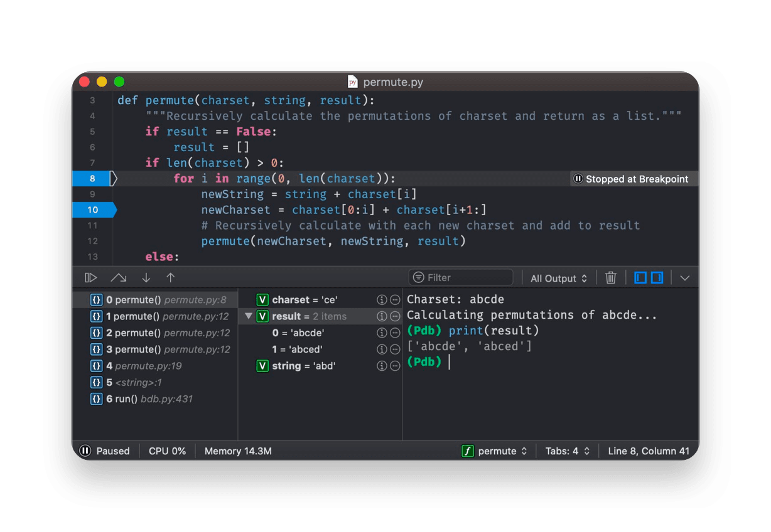Click the ellipsis icon beside string variable

pyautogui.click(x=395, y=366)
